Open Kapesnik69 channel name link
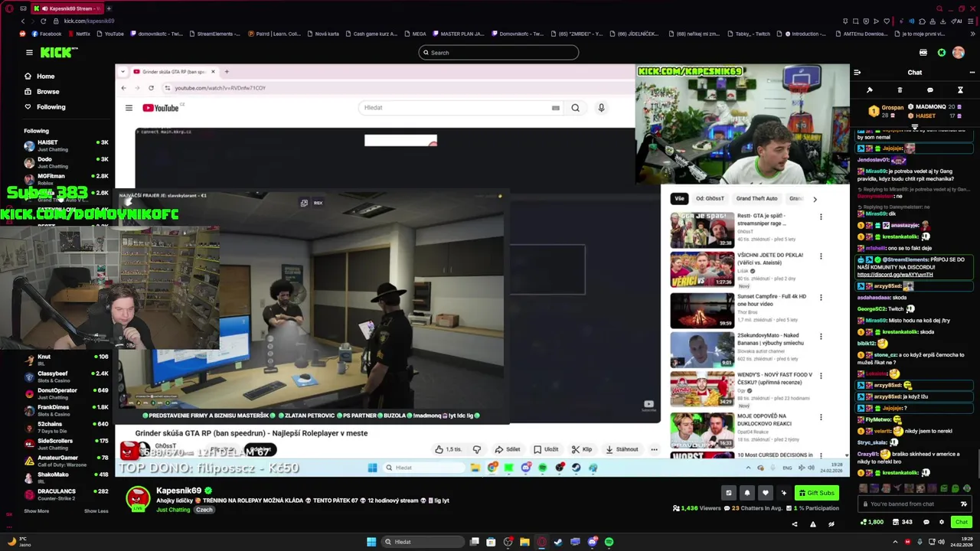This screenshot has width=980, height=551. (x=178, y=491)
